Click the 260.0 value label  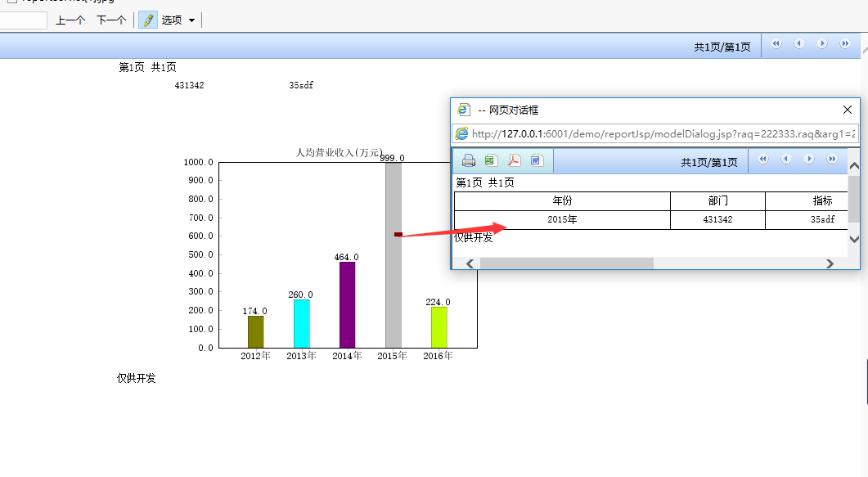click(300, 295)
